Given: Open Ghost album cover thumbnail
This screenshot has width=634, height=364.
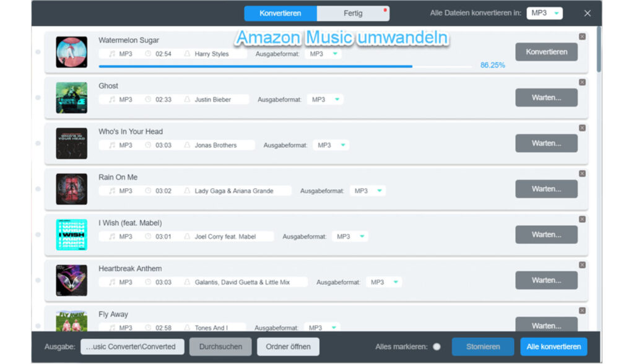Looking at the screenshot, I should [72, 98].
